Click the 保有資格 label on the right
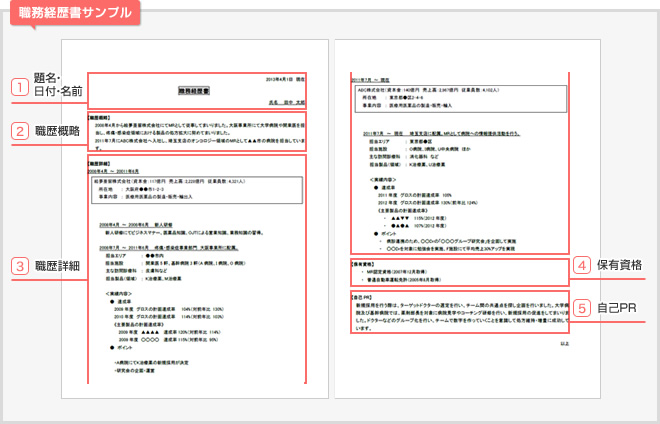Screen dimensions: 660x424 [624, 266]
